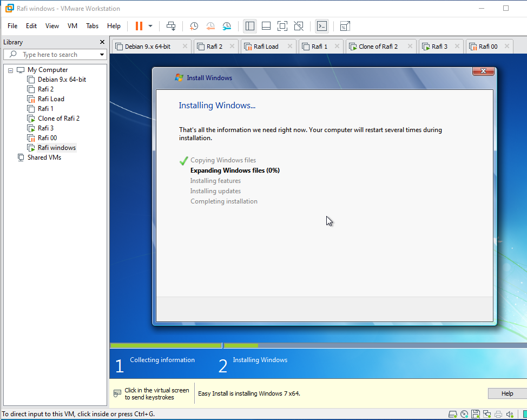Close the Rafi Load tab
Viewport: 527px width, 420px height.
[289, 46]
